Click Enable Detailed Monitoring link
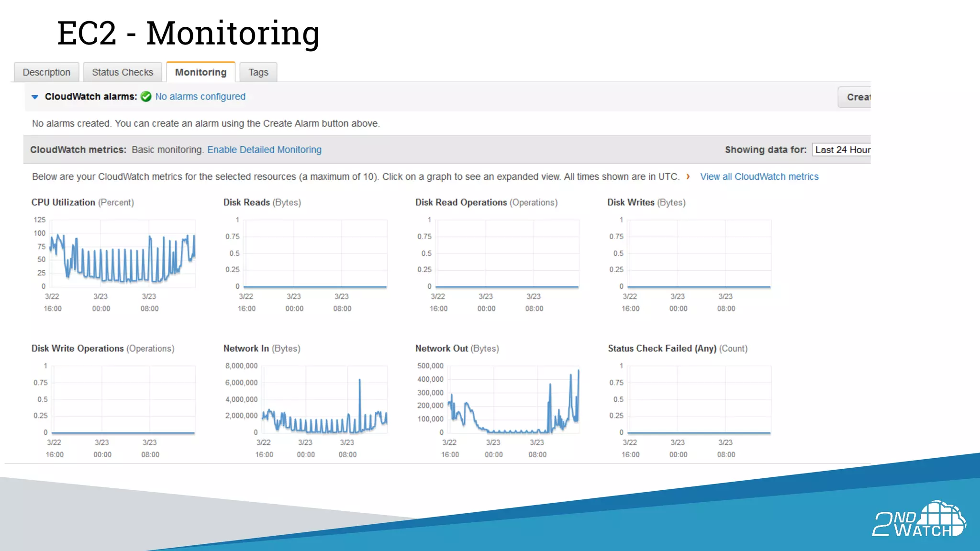 [264, 150]
